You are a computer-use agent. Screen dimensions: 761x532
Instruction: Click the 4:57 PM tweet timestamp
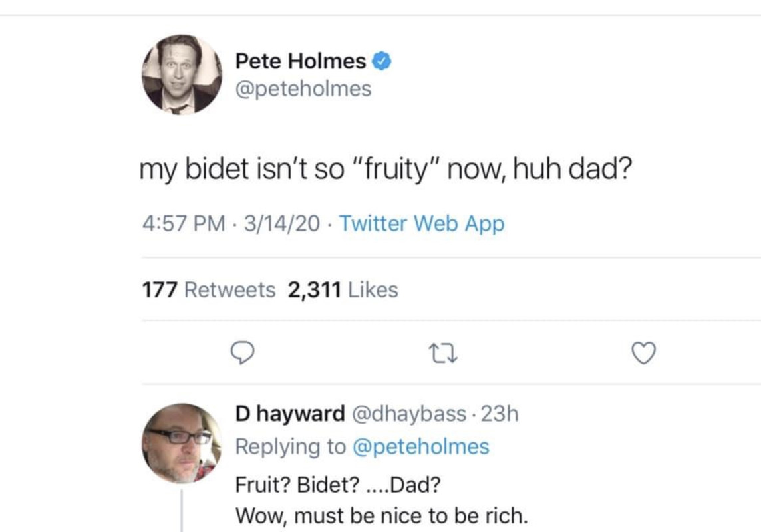tap(184, 224)
